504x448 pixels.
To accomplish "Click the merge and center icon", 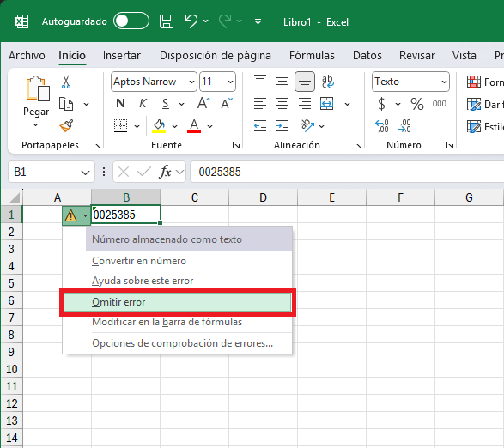I will (x=326, y=104).
